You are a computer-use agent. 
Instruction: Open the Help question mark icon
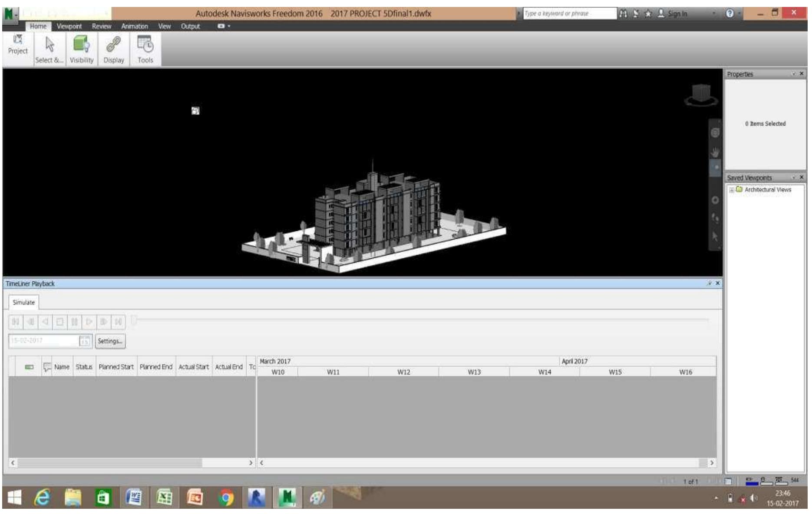point(730,13)
